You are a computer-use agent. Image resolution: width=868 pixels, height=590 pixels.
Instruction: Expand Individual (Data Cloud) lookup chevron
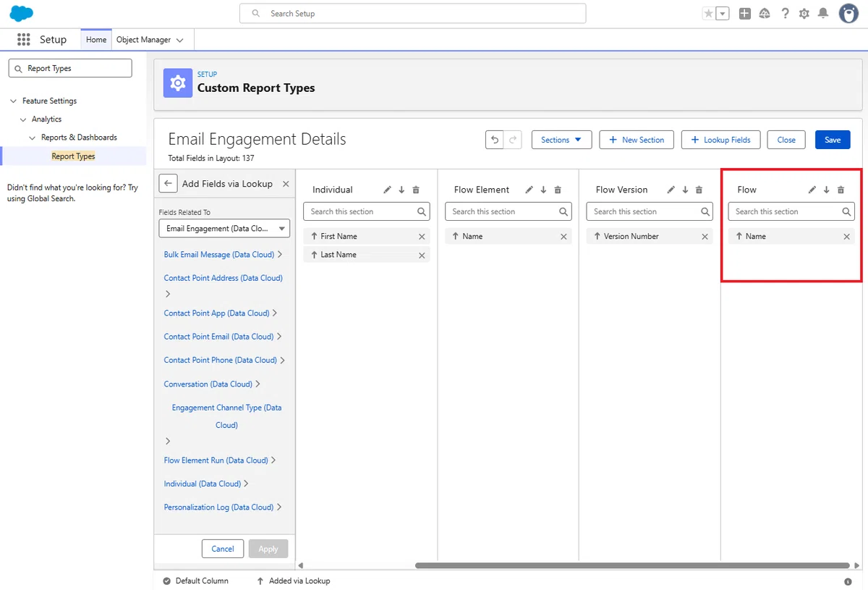click(x=247, y=484)
